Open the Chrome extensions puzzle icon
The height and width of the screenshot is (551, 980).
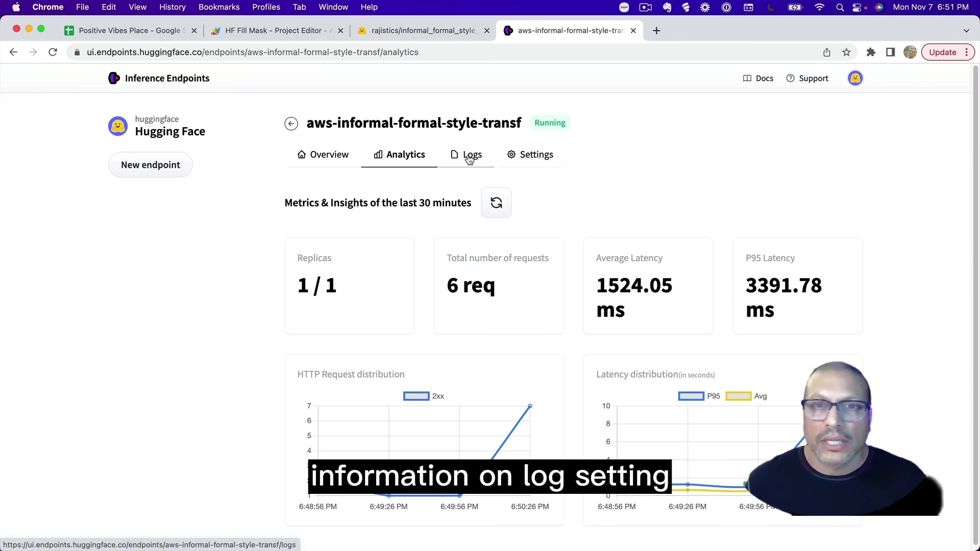(x=871, y=52)
